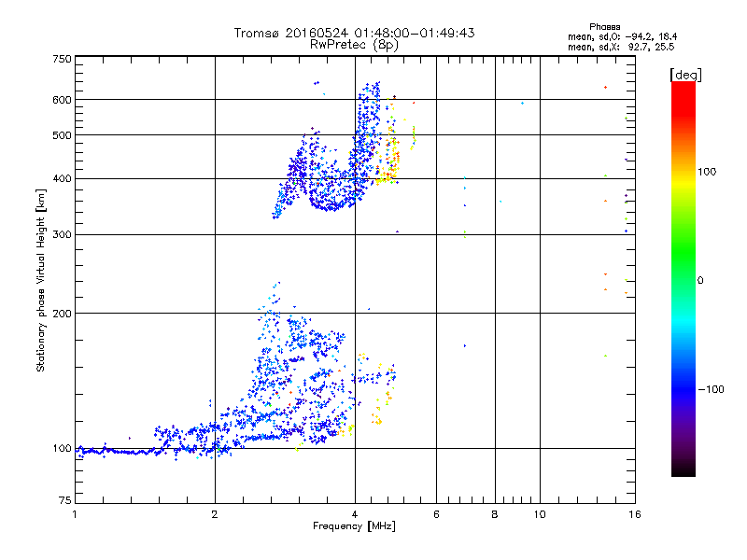
Task: Click the plot title "Tromsø 20160524 01:48:00-01:49:43"
Action: (x=354, y=33)
